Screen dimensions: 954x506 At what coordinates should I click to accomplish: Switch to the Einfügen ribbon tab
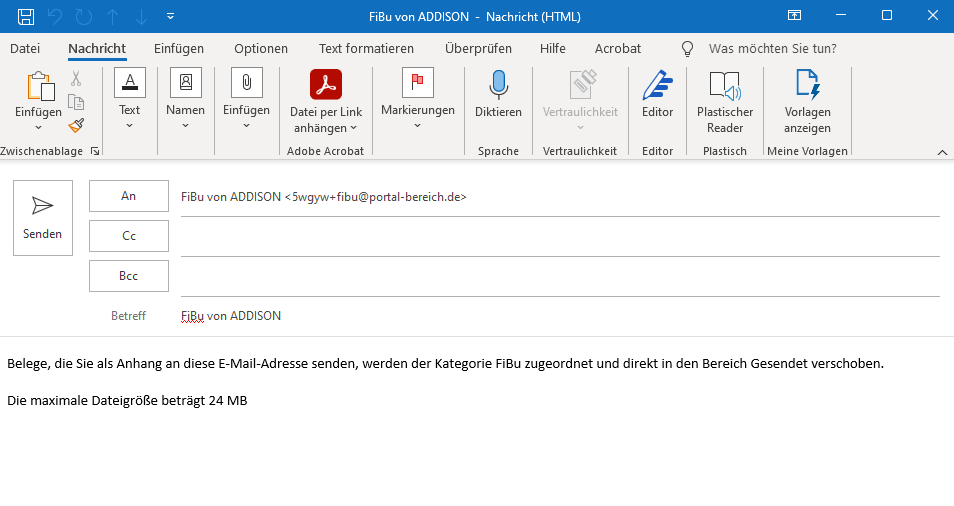(x=179, y=49)
